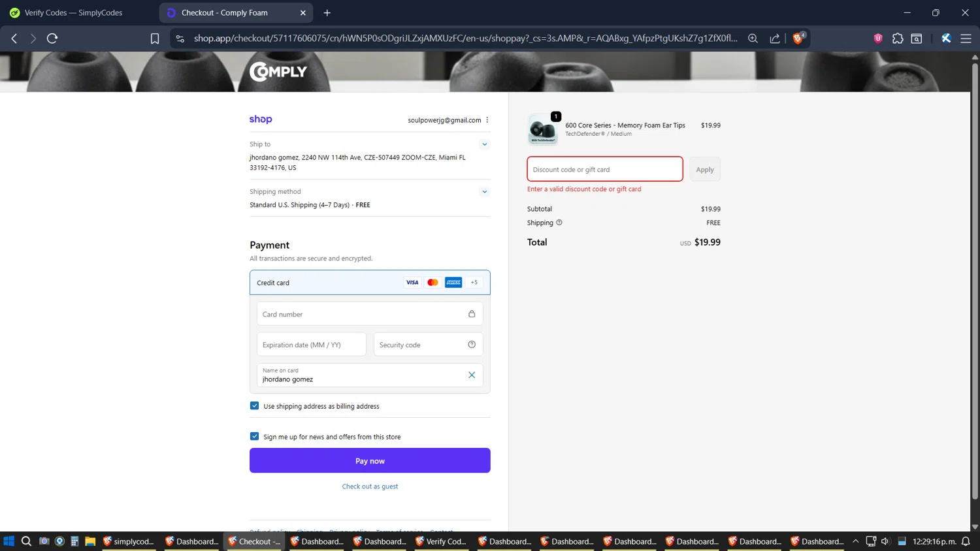
Task: Show the +5 more card types
Action: [x=474, y=283]
